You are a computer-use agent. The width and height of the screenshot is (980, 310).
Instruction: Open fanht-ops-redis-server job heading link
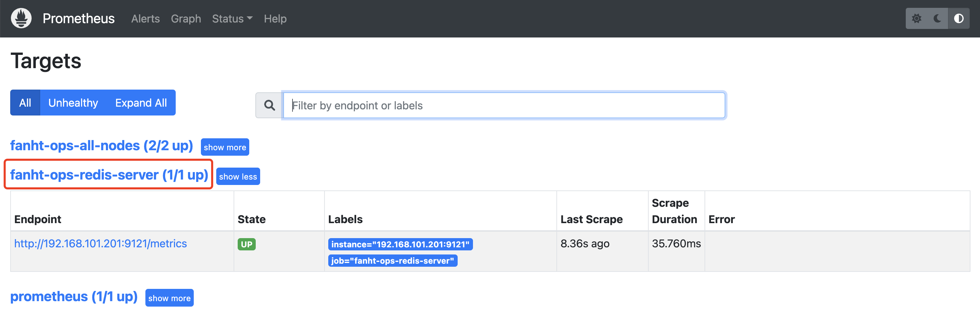[109, 175]
